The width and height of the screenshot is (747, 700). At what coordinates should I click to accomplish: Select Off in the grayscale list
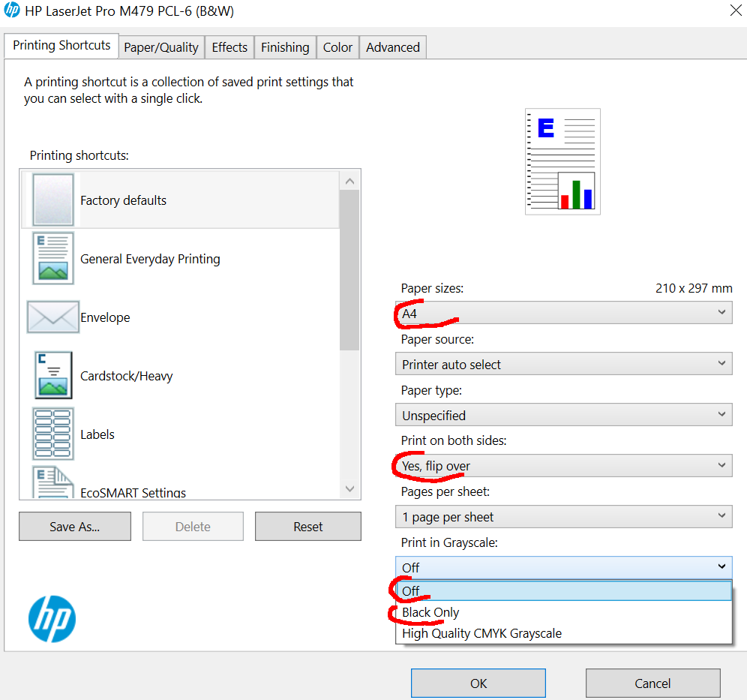pyautogui.click(x=563, y=591)
